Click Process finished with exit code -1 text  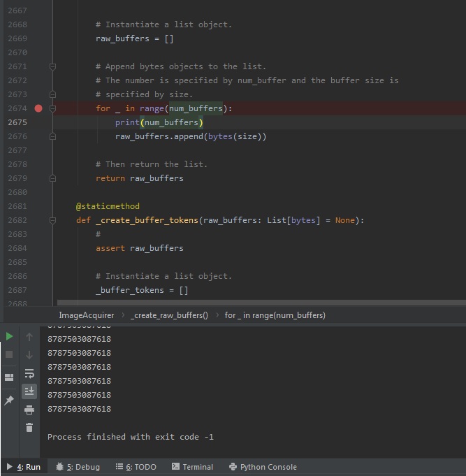(x=131, y=437)
